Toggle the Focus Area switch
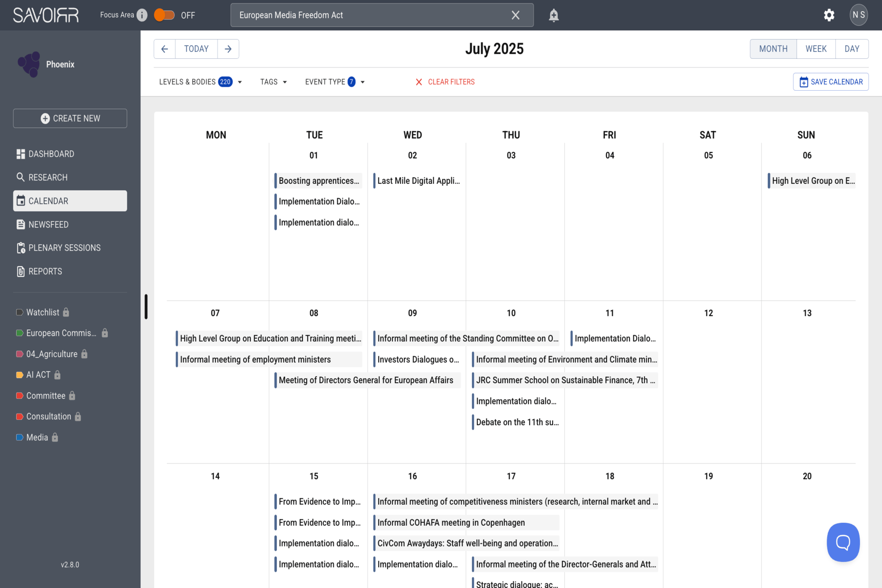This screenshot has width=882, height=588. click(x=164, y=15)
